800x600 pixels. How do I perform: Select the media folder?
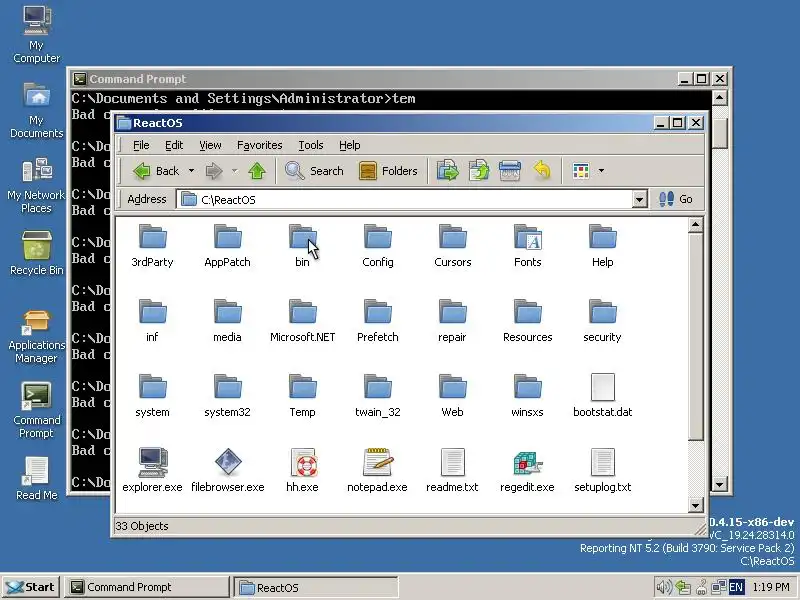click(x=227, y=321)
